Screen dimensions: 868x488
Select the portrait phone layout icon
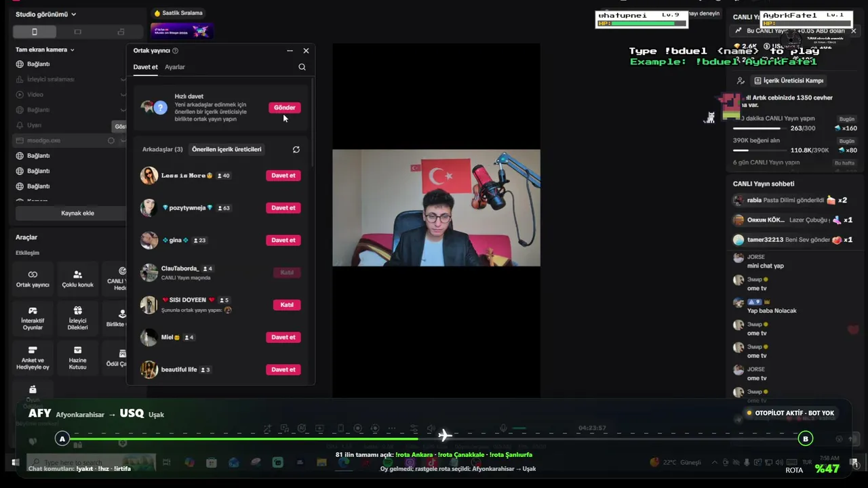pos(35,32)
